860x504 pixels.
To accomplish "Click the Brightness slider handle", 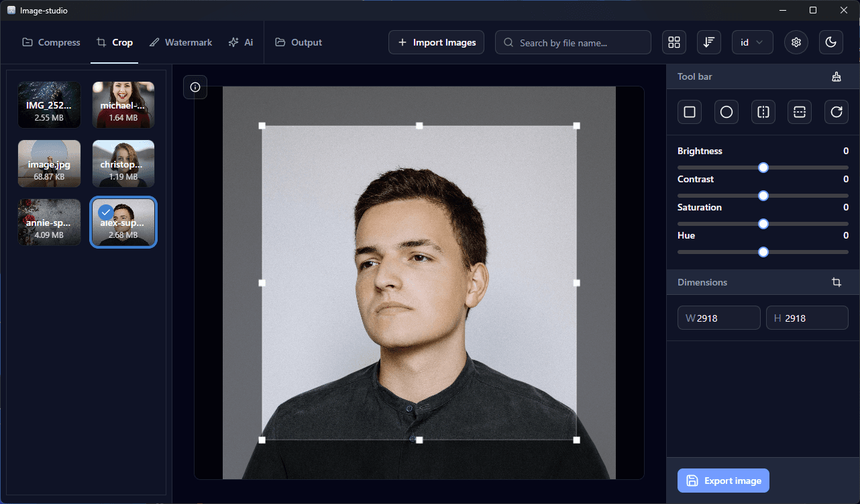I will click(x=763, y=168).
